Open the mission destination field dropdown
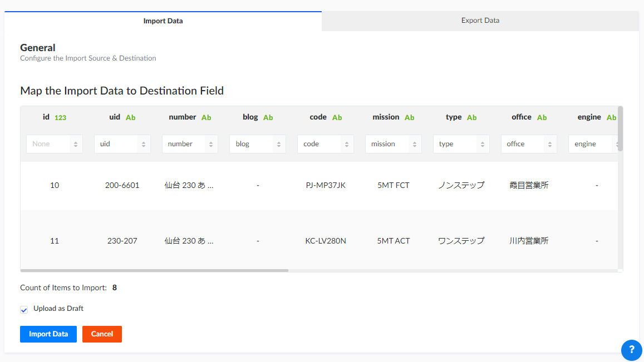 tap(394, 144)
